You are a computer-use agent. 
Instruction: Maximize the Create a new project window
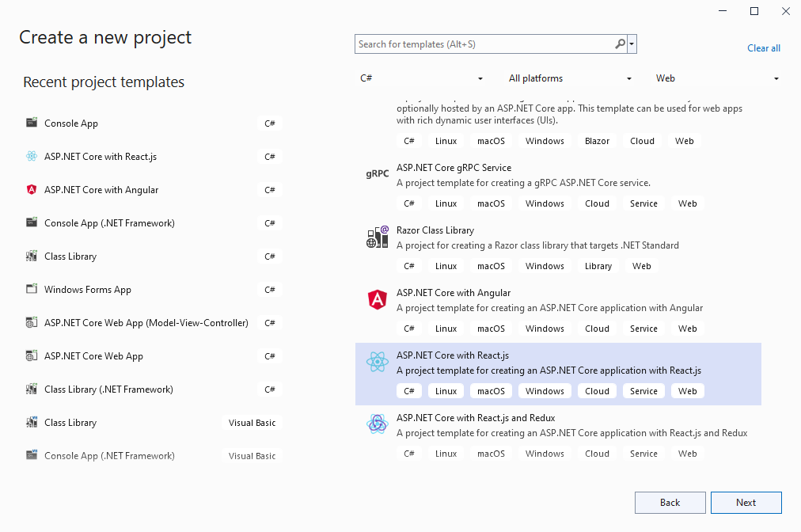click(754, 11)
